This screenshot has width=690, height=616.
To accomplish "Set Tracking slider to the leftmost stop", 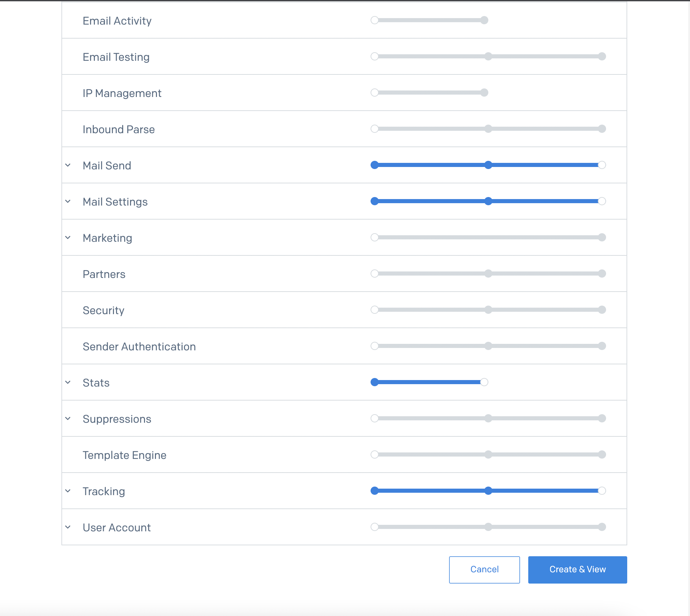I will coord(375,491).
